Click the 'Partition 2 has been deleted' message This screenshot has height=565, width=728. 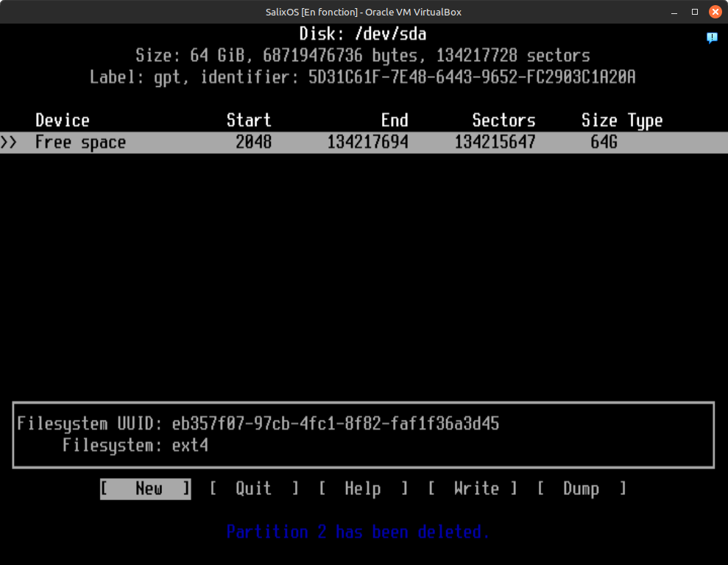tap(358, 532)
